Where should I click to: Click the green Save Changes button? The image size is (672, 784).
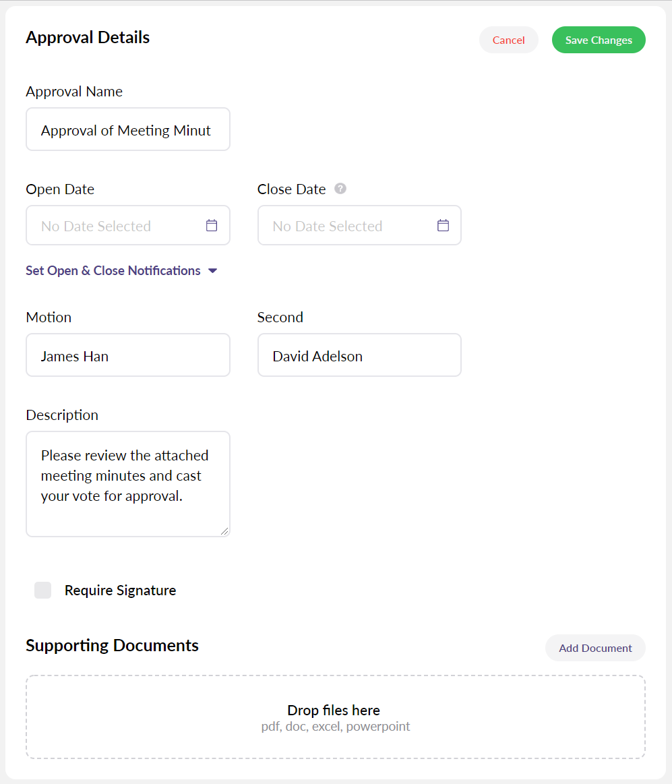pyautogui.click(x=598, y=40)
